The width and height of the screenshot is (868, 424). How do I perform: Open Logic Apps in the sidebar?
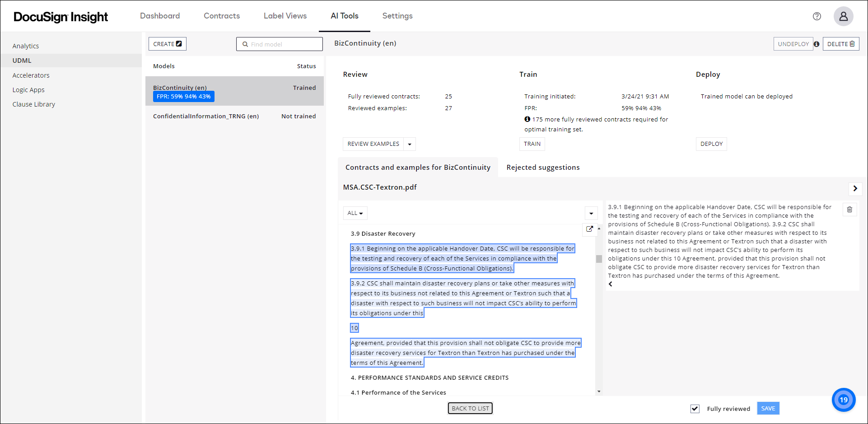tap(28, 90)
